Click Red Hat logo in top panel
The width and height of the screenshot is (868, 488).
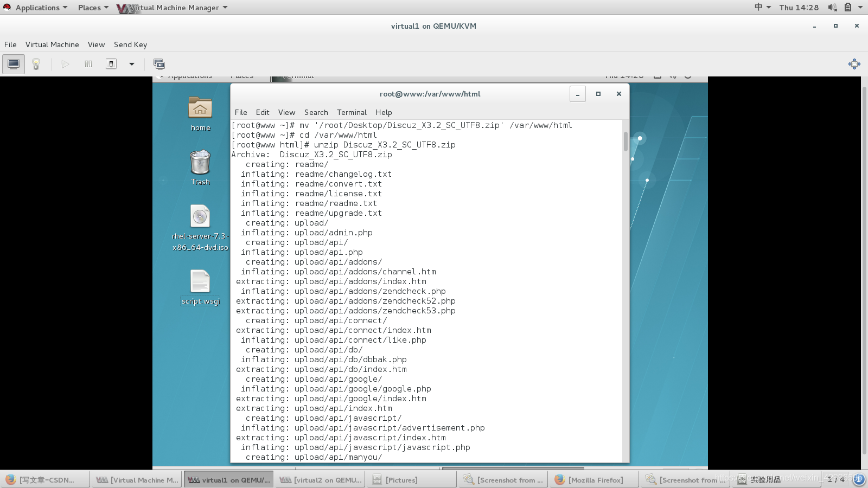7,7
